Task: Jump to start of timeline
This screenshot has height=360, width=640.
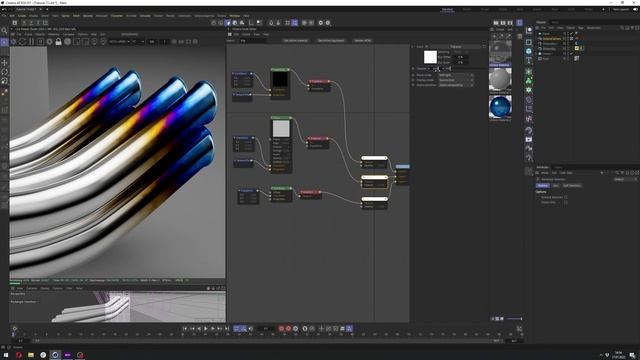Action: [185, 329]
